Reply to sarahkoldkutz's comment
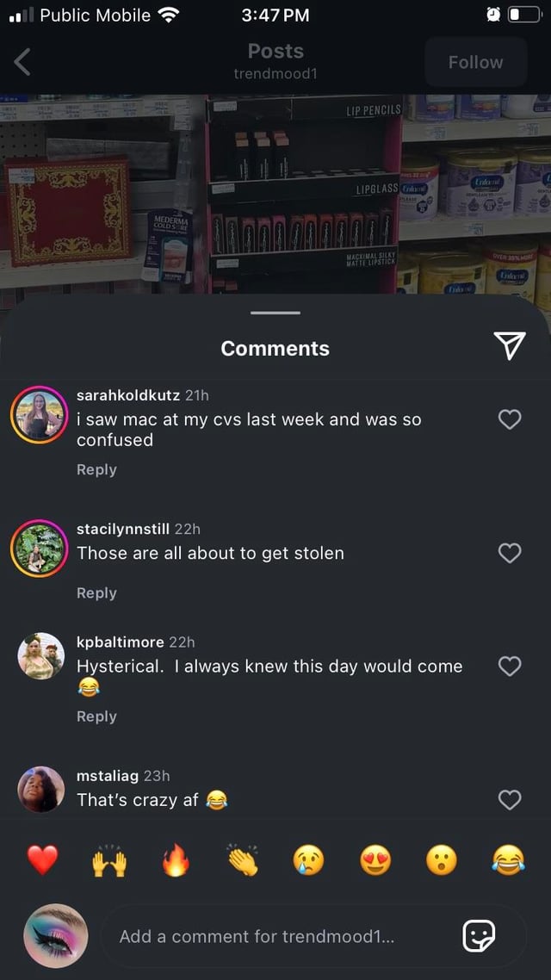551x980 pixels. [x=96, y=469]
